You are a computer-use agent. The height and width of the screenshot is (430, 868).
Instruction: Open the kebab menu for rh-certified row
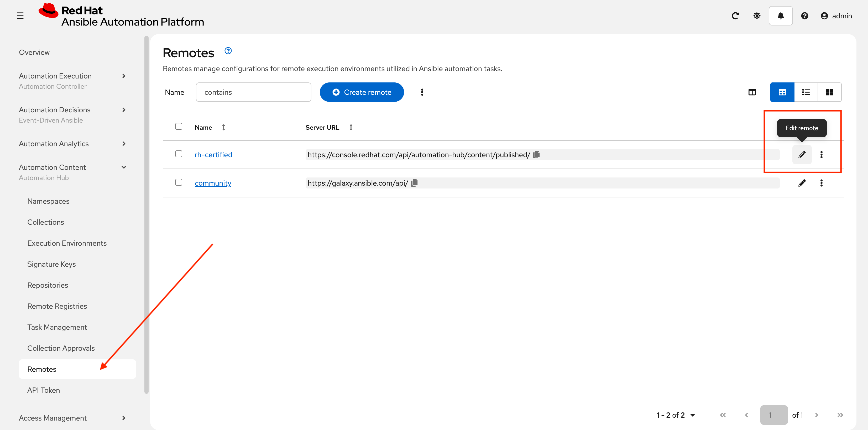coord(822,154)
